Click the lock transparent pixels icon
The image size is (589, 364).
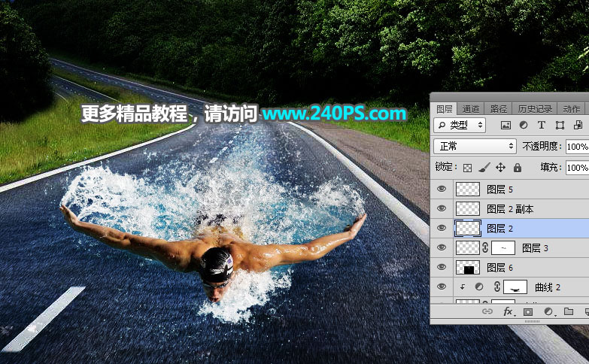(x=467, y=168)
